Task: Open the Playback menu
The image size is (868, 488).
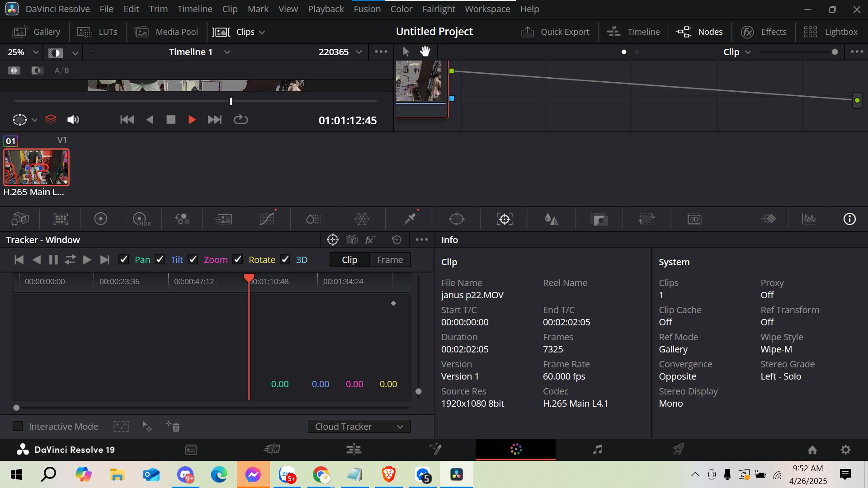Action: point(325,9)
